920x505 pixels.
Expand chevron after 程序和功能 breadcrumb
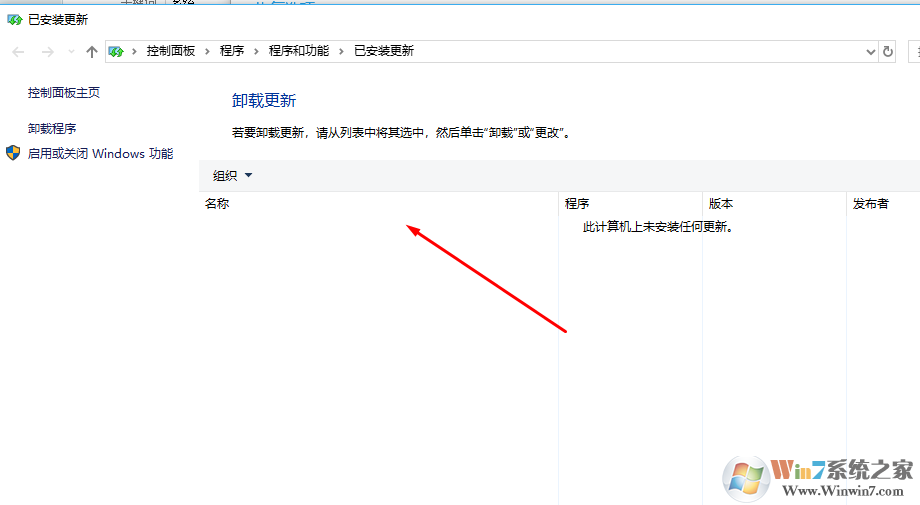tap(341, 52)
